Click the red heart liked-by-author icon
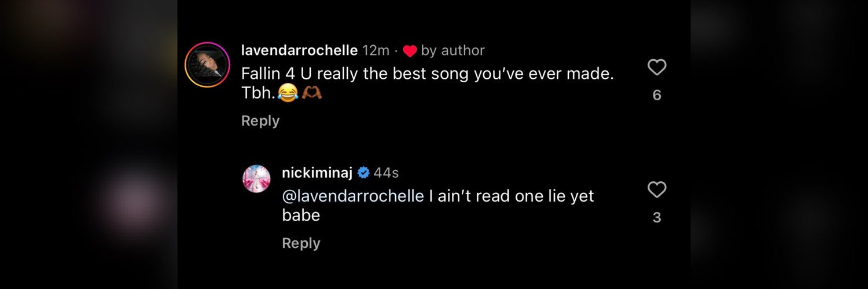Viewport: 868px width, 289px height. (410, 51)
